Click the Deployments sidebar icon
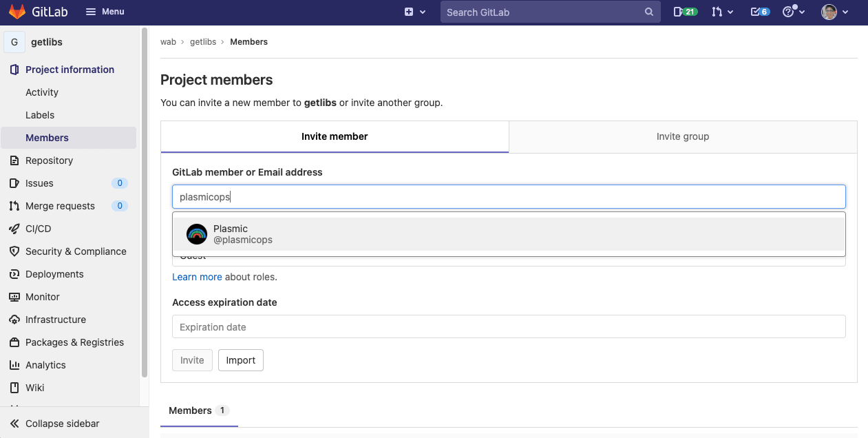Image resolution: width=868 pixels, height=438 pixels. coord(14,274)
